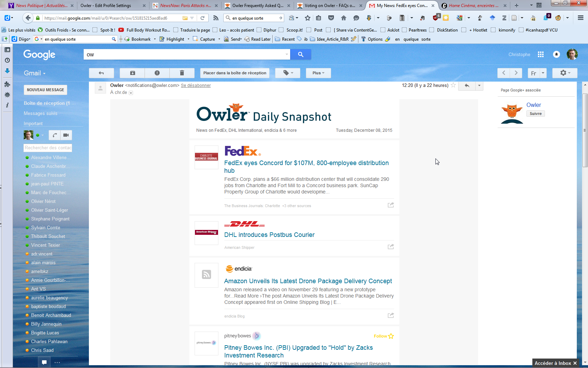Viewport: 588px width, 368px height.
Task: Archive the email with the archive icon
Action: [x=132, y=73]
